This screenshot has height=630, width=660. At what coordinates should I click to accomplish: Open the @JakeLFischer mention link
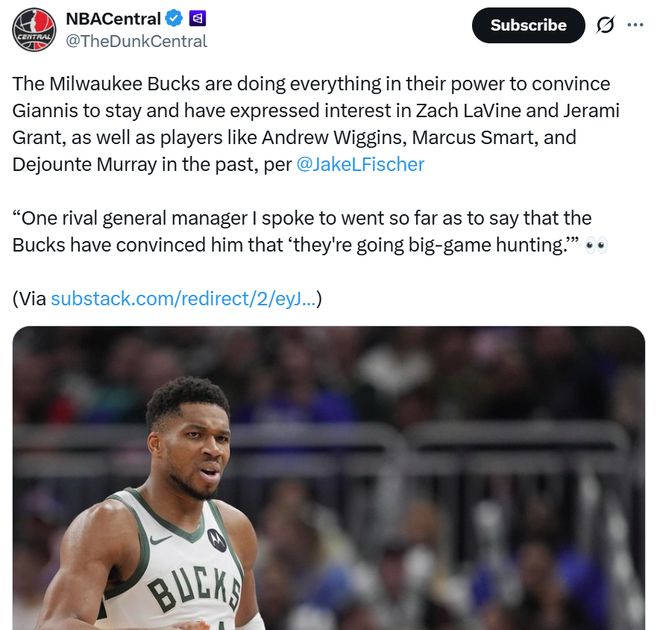point(360,164)
